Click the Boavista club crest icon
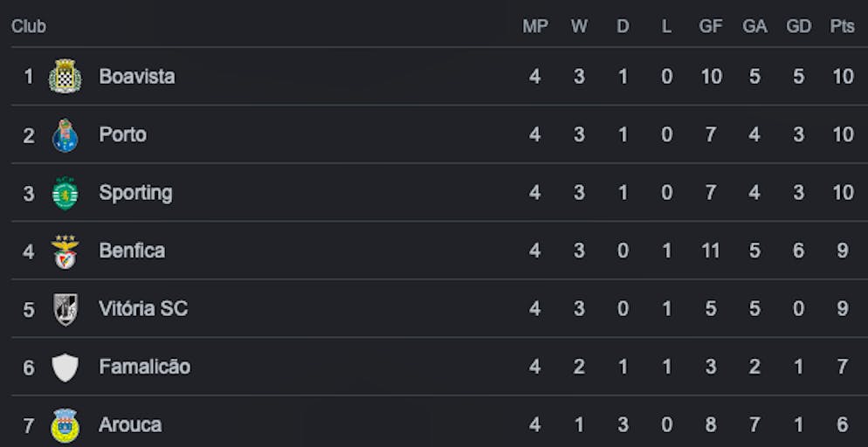Screen dimensions: 868x447 click(65, 77)
